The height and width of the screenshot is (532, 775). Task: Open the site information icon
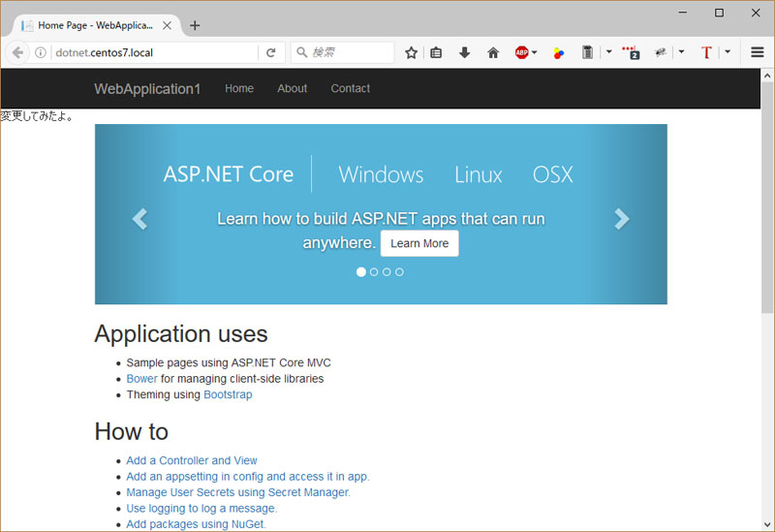41,52
